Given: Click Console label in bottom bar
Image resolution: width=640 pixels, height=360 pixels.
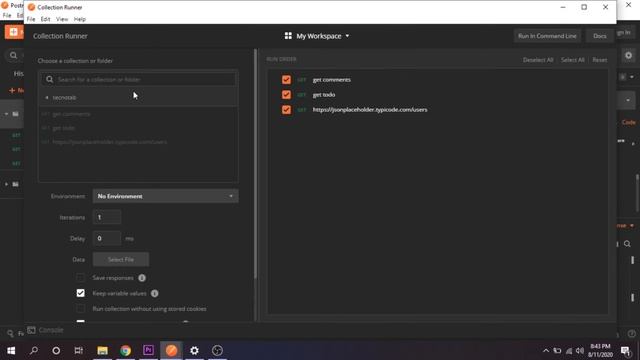Looking at the screenshot, I should pyautogui.click(x=51, y=330).
